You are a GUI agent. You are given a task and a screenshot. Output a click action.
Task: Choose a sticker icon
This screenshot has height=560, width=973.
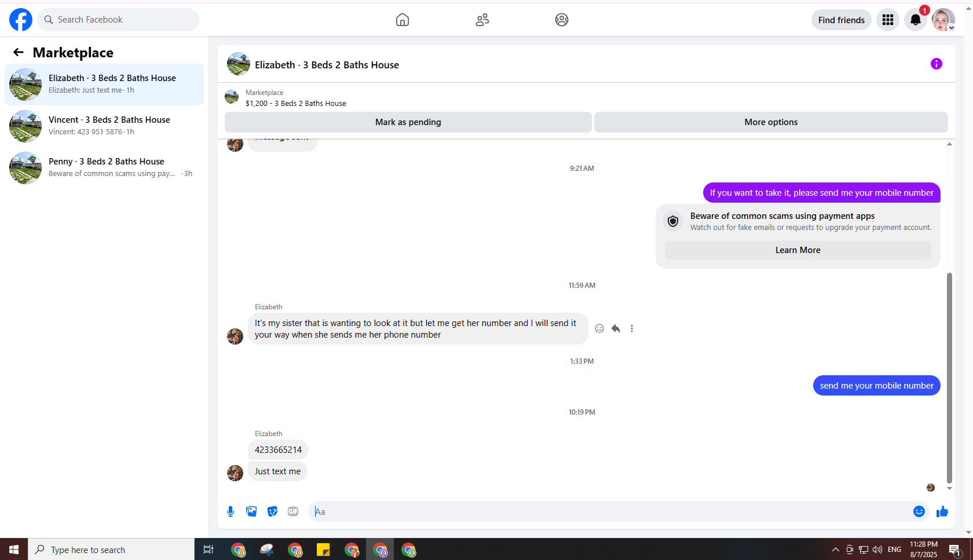click(x=272, y=511)
